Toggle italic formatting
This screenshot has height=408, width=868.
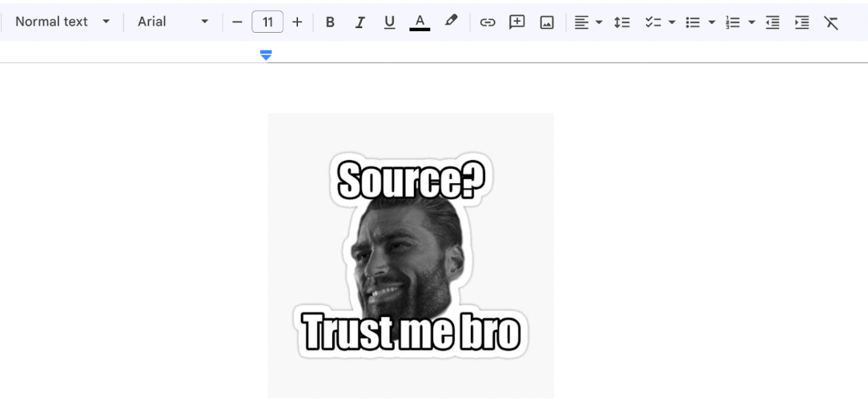pyautogui.click(x=360, y=22)
